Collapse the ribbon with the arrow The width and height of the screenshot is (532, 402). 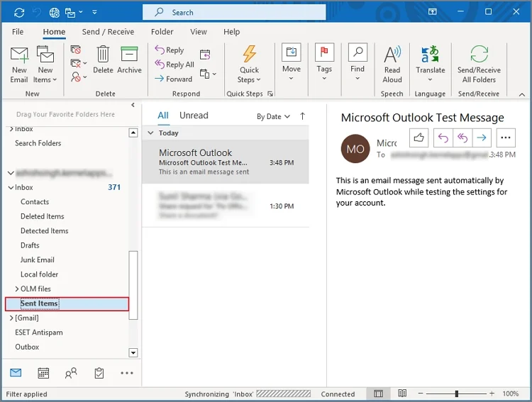pos(522,94)
